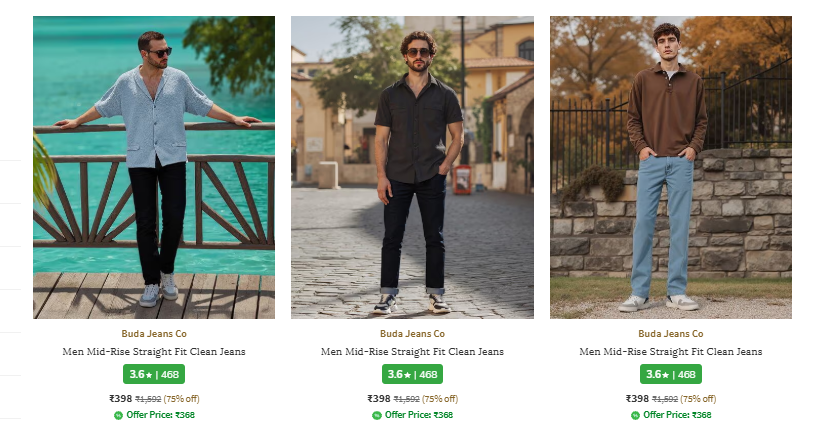Click the Offer Price ₹368 text under the seaside photo
Viewport: 815px width, 435px height.
point(160,415)
